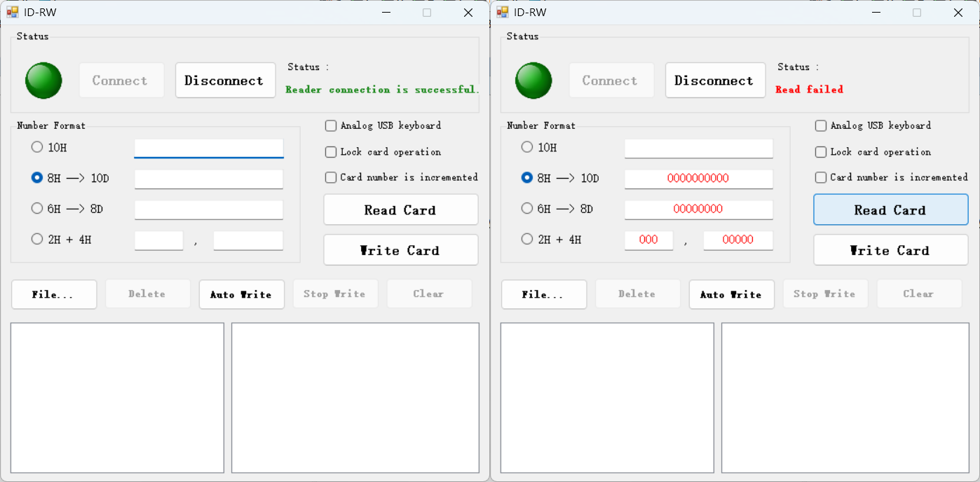This screenshot has width=980, height=482.
Task: Click the green status LED in the left ID-RW window
Action: click(43, 81)
